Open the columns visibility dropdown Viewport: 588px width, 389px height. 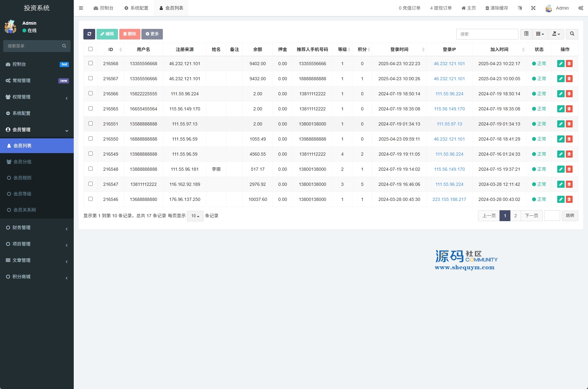click(x=540, y=34)
